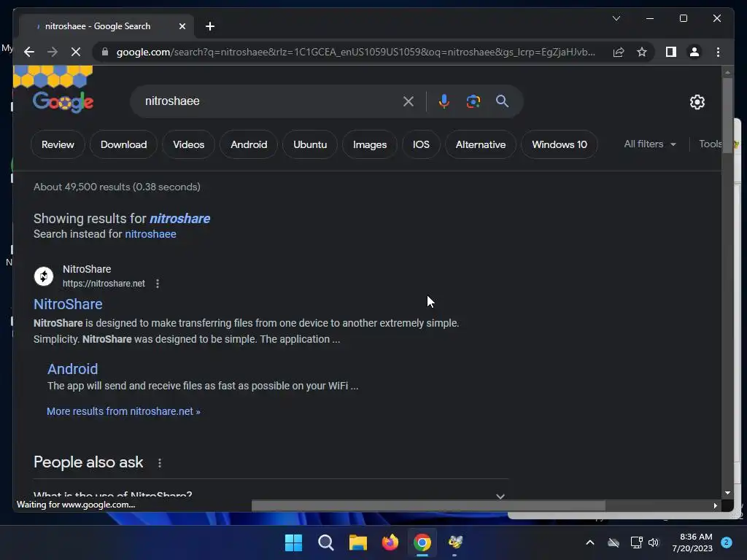Screen dimensions: 747x560
Task: Open the Windows Start menu
Action: point(293,542)
